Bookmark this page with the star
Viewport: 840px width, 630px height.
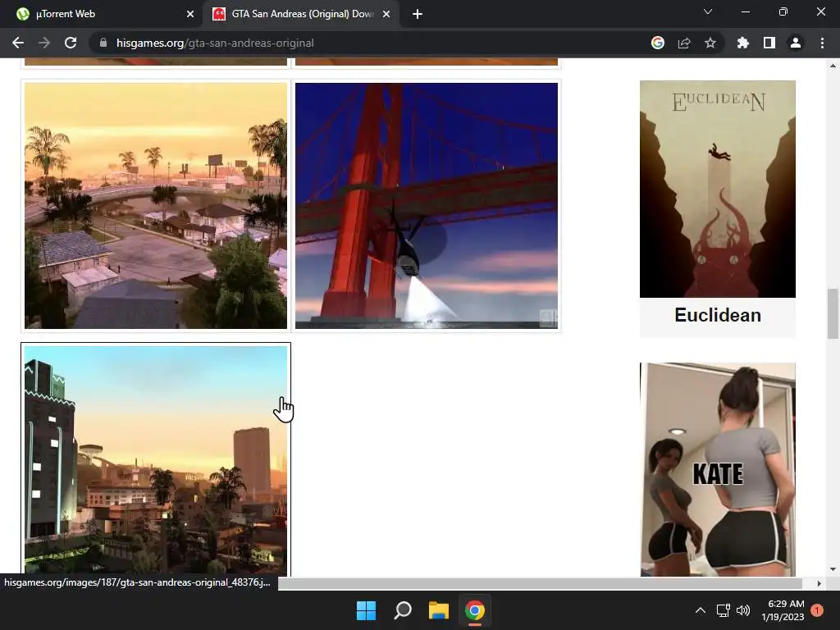point(710,43)
